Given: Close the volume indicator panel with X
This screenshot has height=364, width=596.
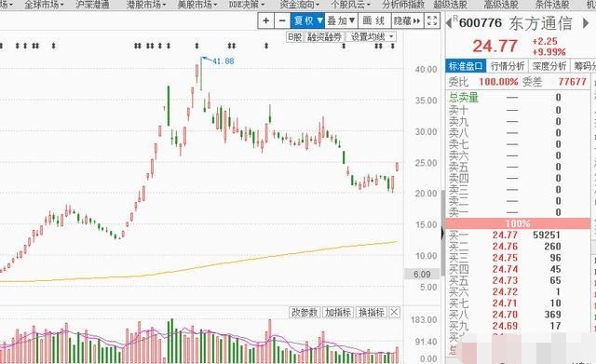Looking at the screenshot, I should [x=395, y=312].
